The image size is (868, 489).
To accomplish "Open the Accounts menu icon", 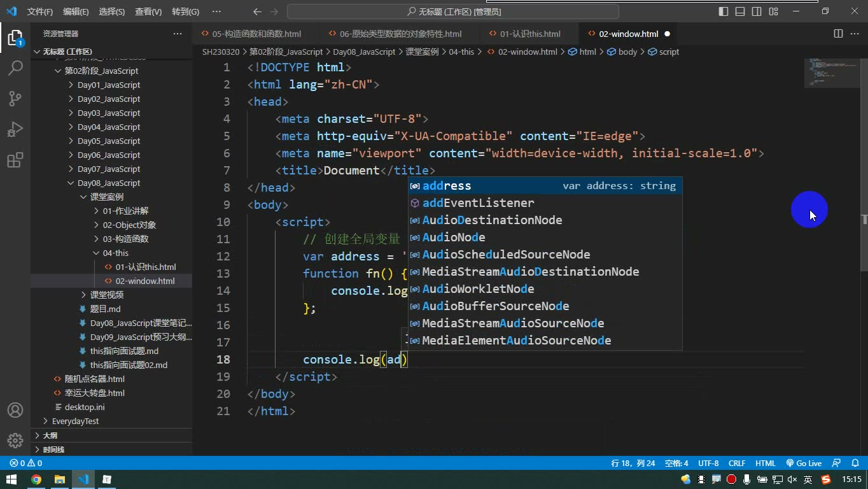I will click(15, 410).
